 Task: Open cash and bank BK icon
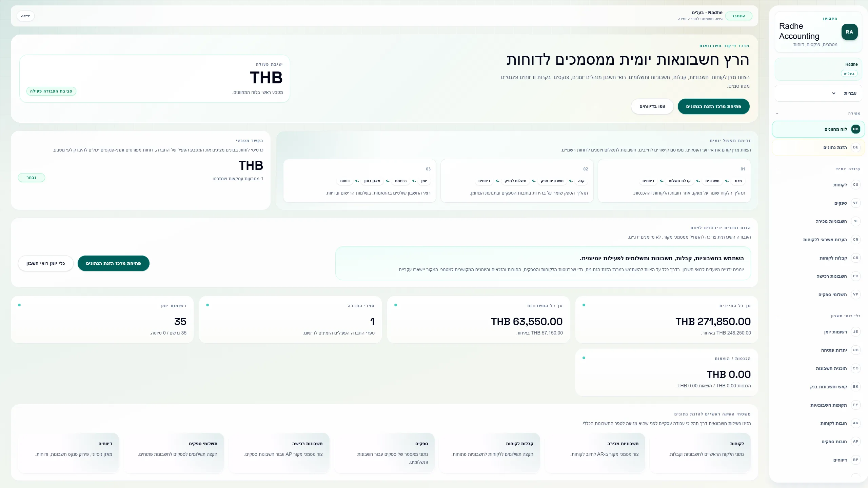[x=855, y=387]
